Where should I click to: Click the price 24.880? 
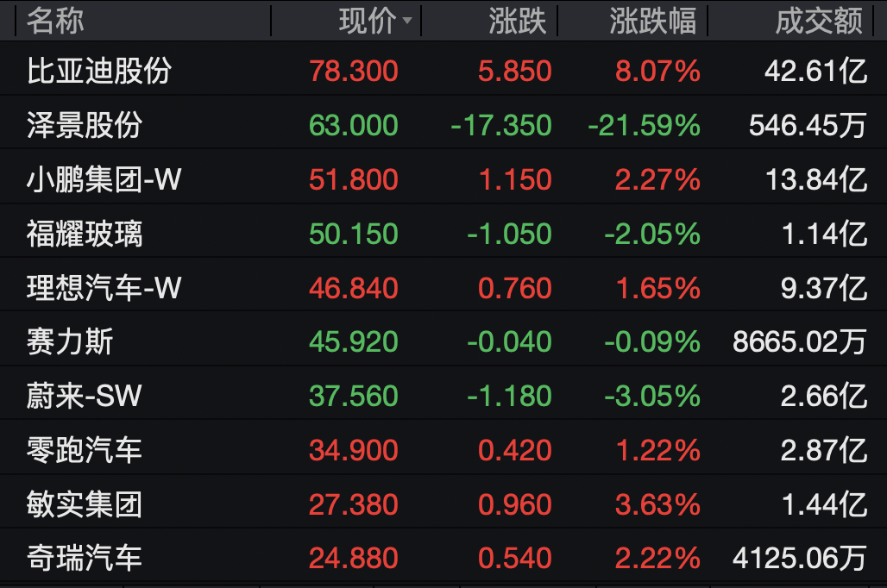click(354, 558)
